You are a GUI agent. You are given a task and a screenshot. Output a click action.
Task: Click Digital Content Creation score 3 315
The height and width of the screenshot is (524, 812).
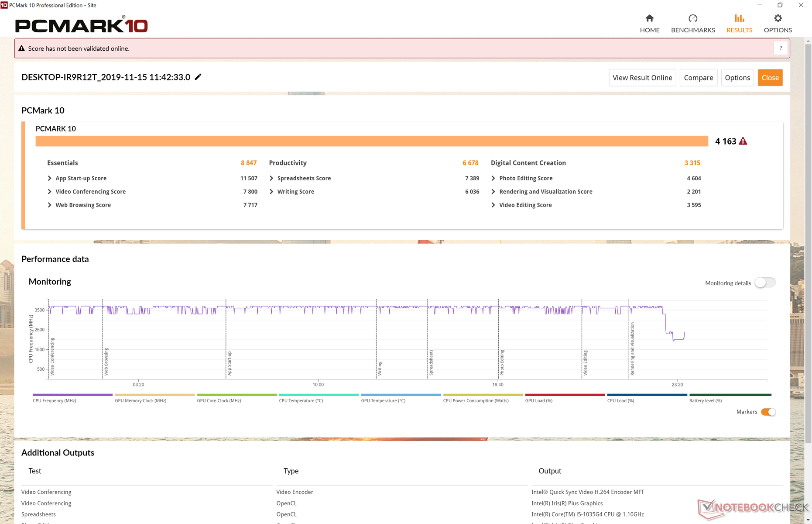click(x=692, y=163)
